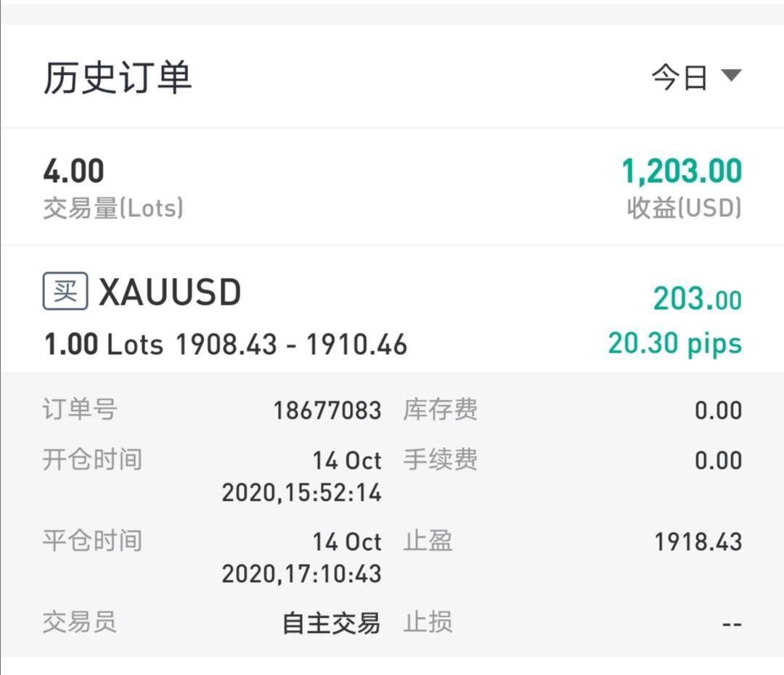Click total profit 1,203.00 value
This screenshot has height=675, width=784.
point(682,172)
